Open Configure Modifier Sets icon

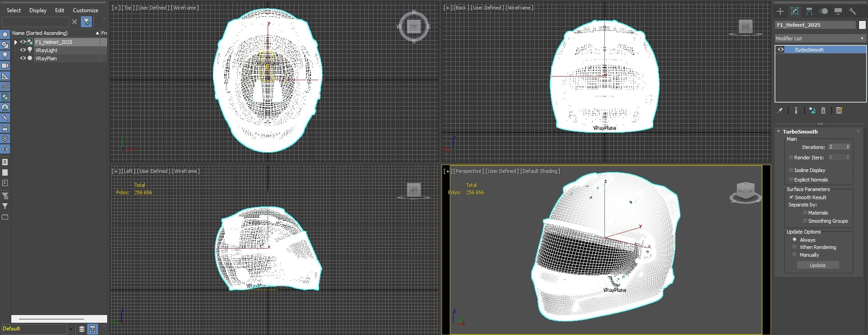840,110
